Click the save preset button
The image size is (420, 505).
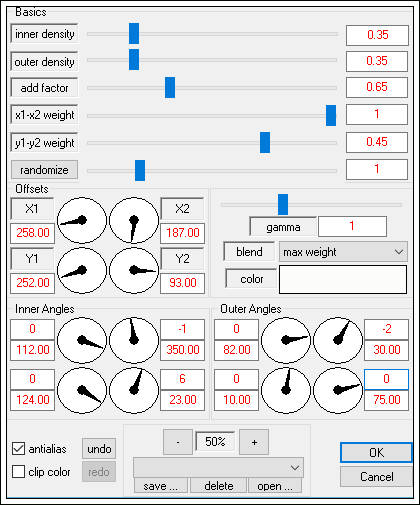(161, 486)
